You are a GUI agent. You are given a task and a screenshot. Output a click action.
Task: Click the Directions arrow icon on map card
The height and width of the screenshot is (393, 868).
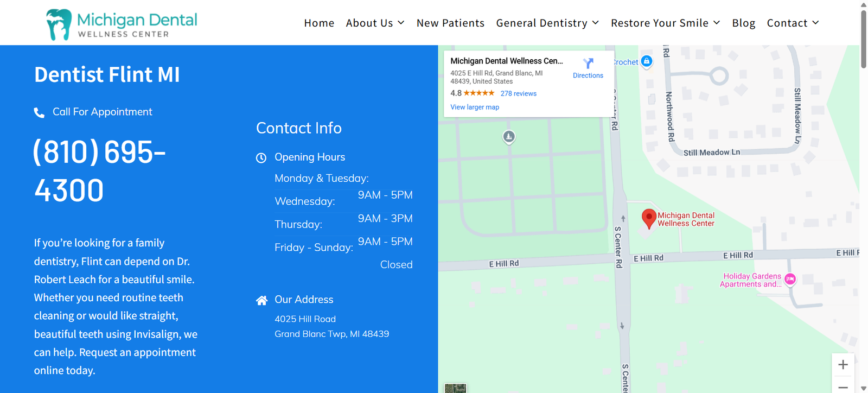(588, 64)
